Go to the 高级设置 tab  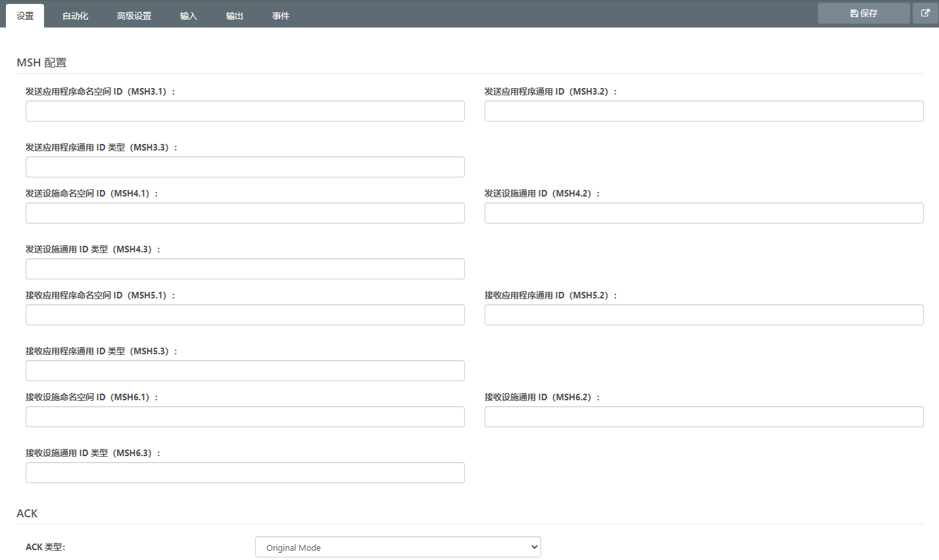[134, 16]
